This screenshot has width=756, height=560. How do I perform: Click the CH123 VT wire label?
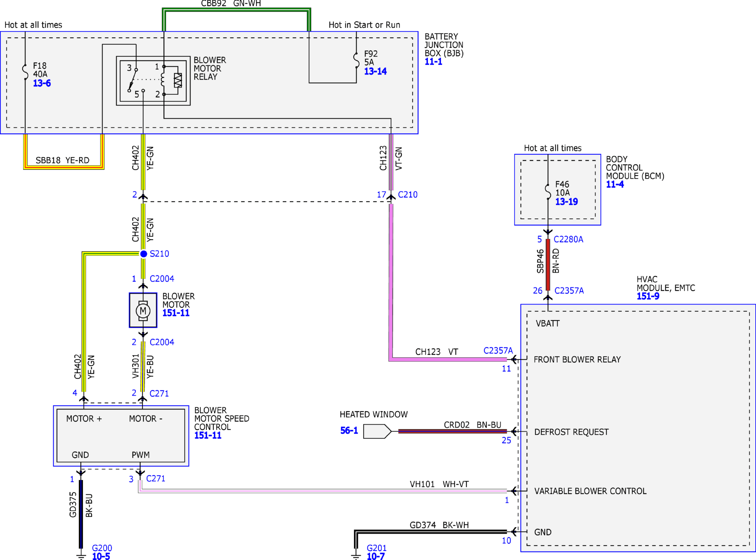[x=437, y=352]
